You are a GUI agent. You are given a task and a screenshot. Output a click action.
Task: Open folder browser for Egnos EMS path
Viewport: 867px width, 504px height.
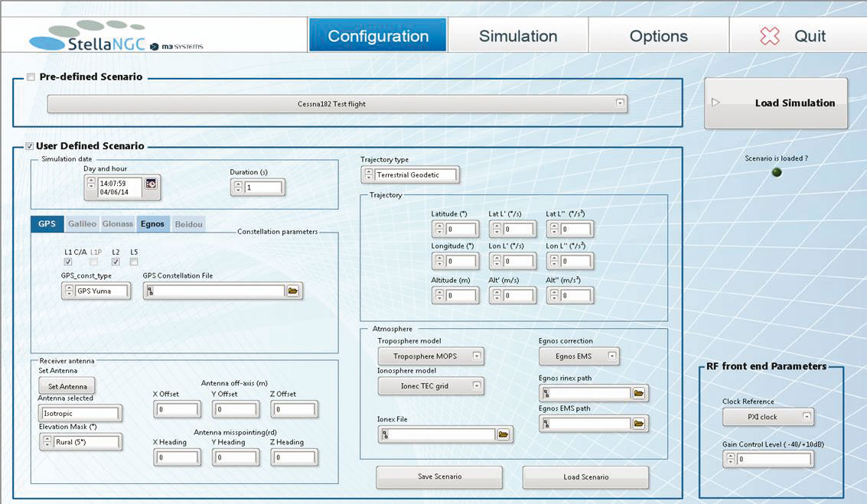point(639,424)
